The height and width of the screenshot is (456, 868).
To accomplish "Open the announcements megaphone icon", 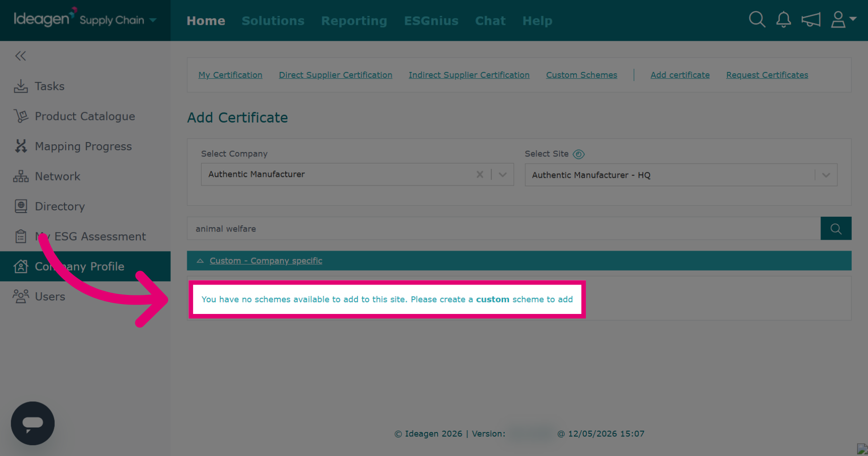I will pos(811,19).
